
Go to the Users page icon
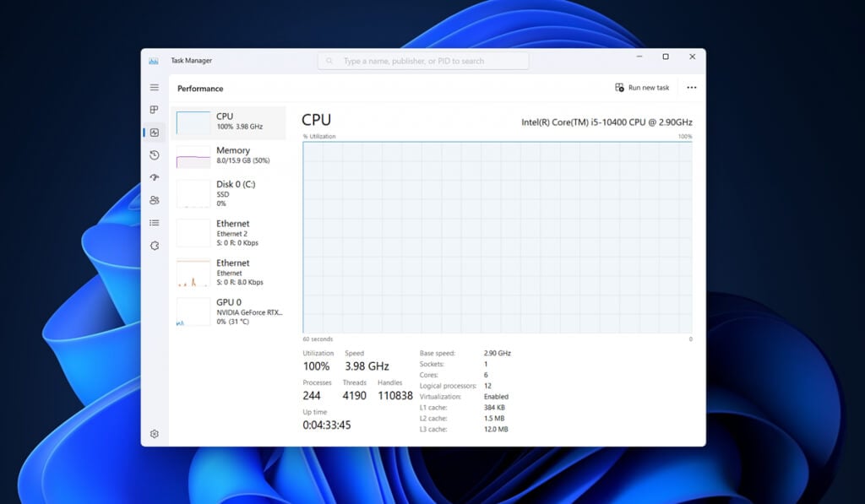tap(155, 200)
